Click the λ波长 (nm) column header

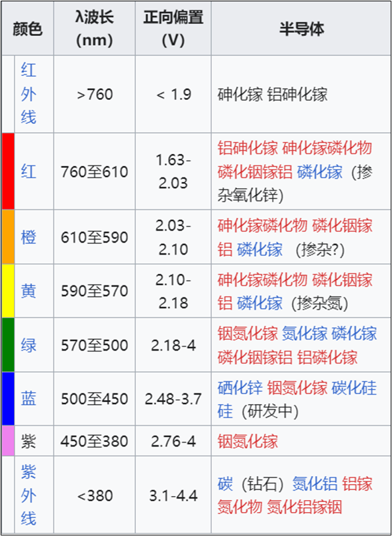click(x=94, y=29)
